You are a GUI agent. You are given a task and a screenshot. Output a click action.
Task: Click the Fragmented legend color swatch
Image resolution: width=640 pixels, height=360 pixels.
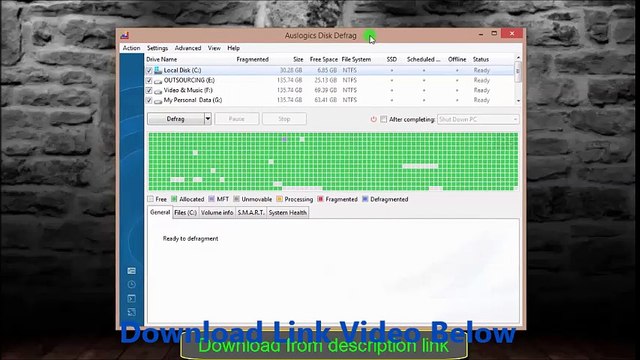[320, 199]
